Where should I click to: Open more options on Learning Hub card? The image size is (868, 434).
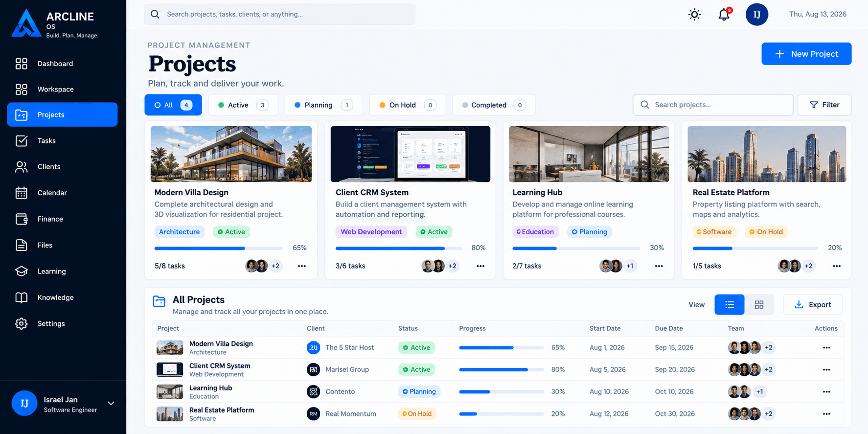click(x=659, y=266)
